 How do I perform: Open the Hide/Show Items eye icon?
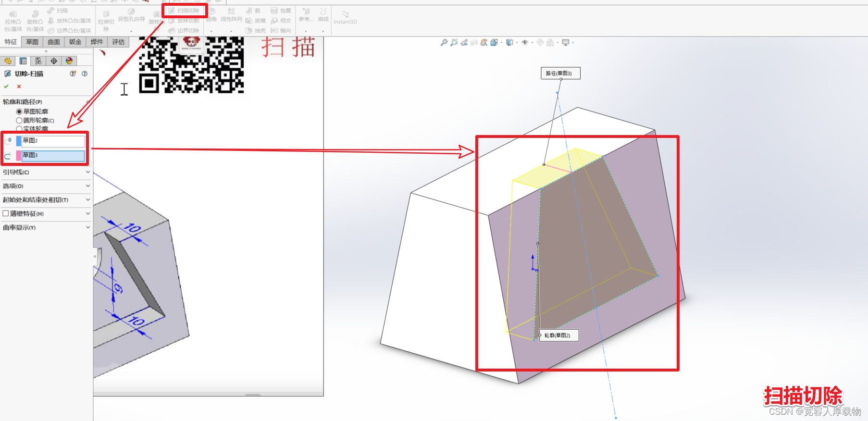525,42
